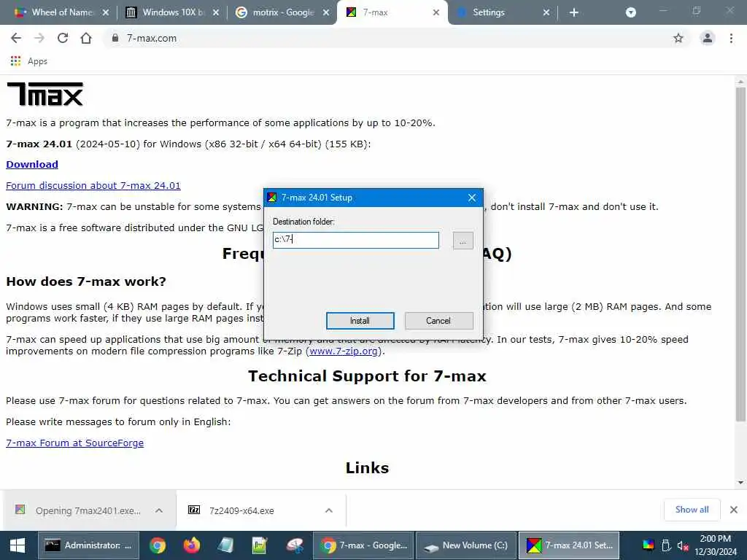The image size is (747, 560).
Task: Open the clock showing 2:00 PM
Action: [x=715, y=545]
